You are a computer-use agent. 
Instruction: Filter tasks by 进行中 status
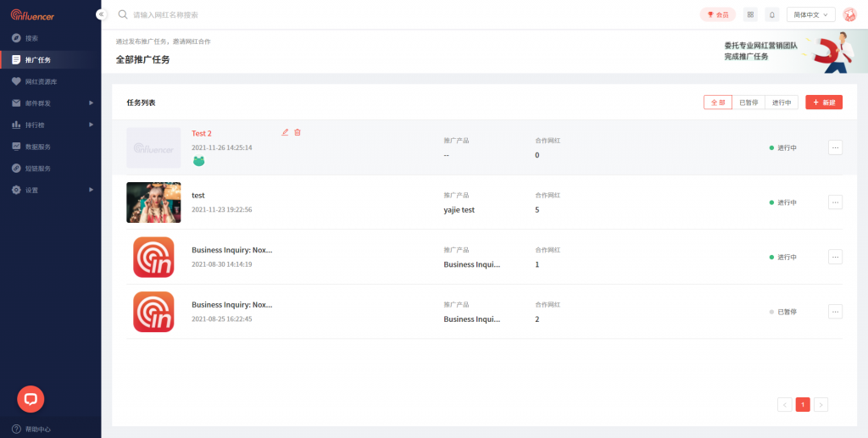point(782,103)
